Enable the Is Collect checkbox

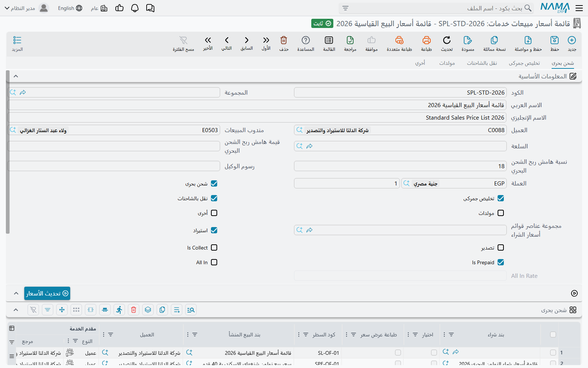click(x=214, y=248)
